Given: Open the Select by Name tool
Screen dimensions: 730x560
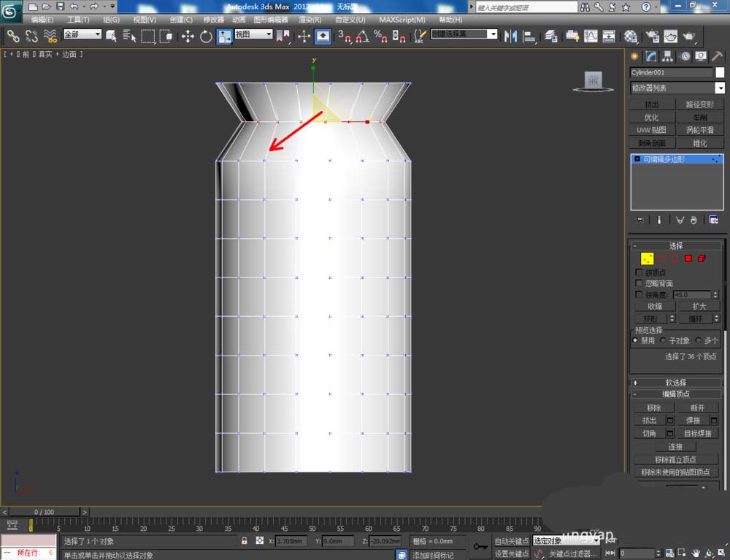Looking at the screenshot, I should coord(129,36).
